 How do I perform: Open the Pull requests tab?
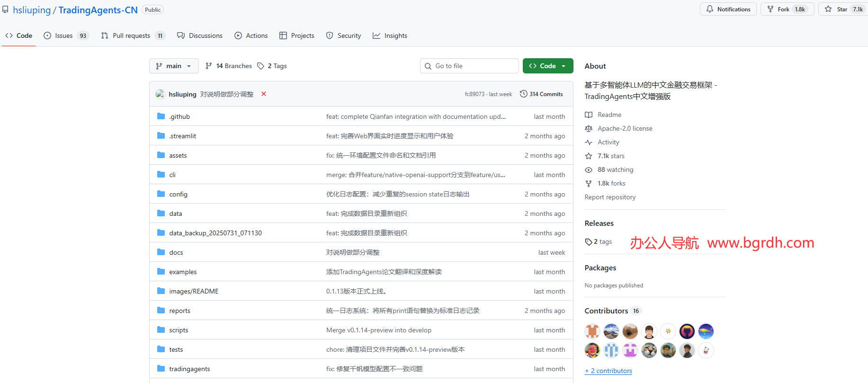[131, 36]
